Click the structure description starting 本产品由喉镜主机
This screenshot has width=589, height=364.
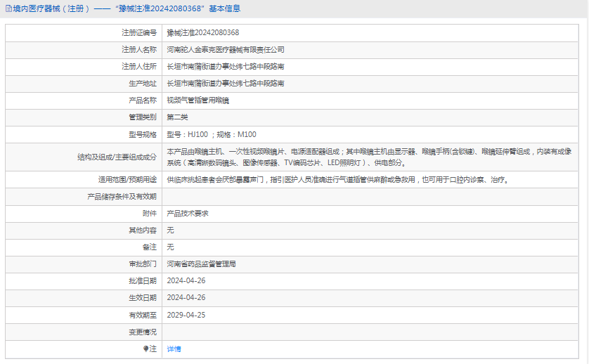coord(369,157)
